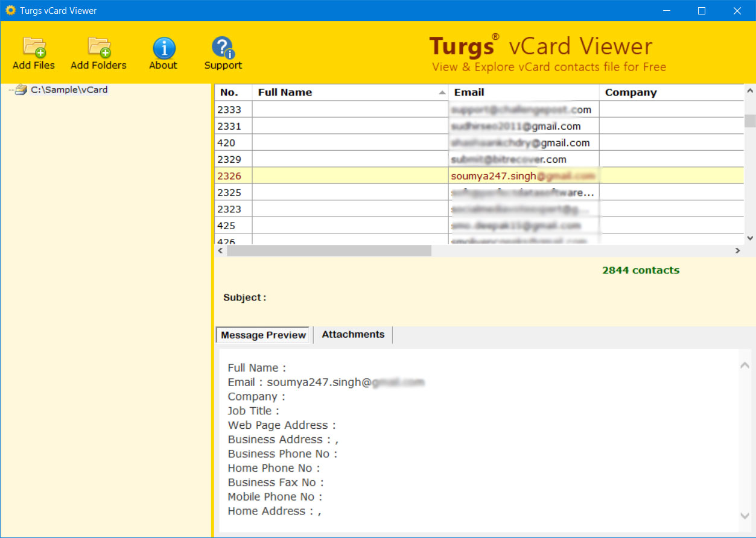Viewport: 756px width, 538px height.
Task: Click the Email column header
Action: click(524, 92)
